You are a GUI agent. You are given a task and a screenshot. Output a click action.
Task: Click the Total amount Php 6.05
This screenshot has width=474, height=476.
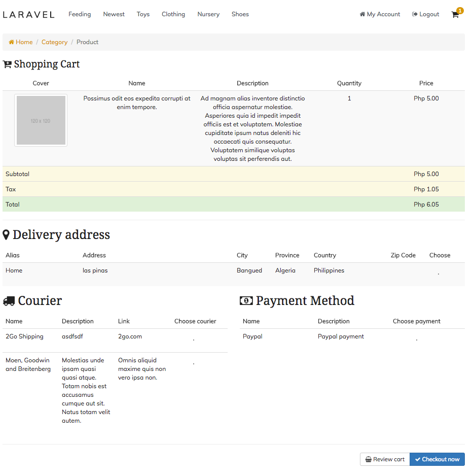point(426,205)
